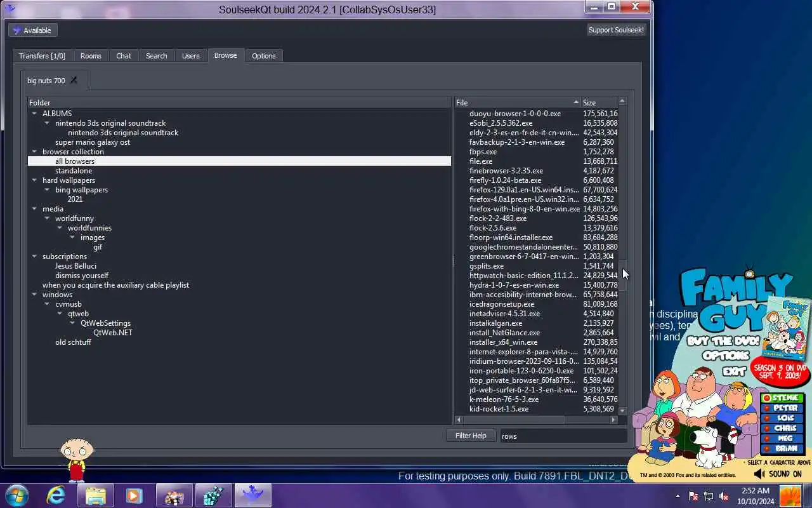Switch to the Search tab

point(157,56)
